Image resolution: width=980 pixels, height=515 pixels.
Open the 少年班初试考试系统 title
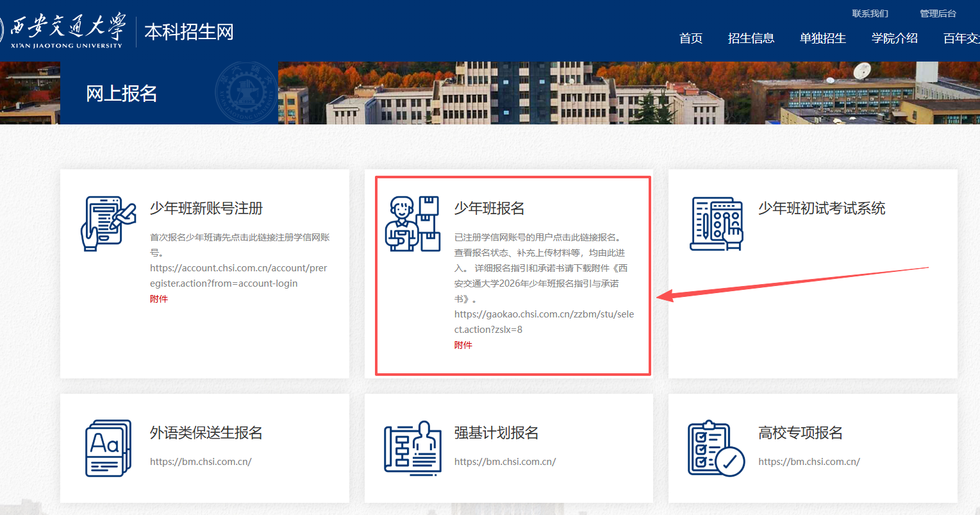click(x=822, y=208)
